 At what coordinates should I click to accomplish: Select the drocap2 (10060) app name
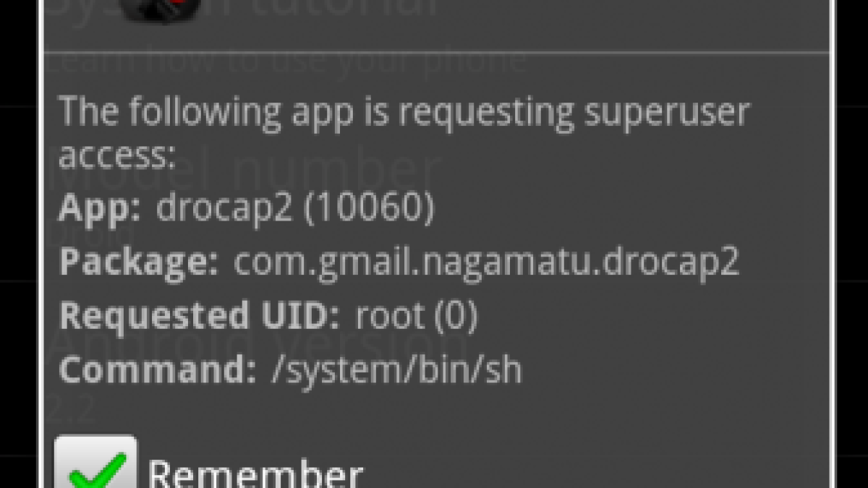pos(295,208)
